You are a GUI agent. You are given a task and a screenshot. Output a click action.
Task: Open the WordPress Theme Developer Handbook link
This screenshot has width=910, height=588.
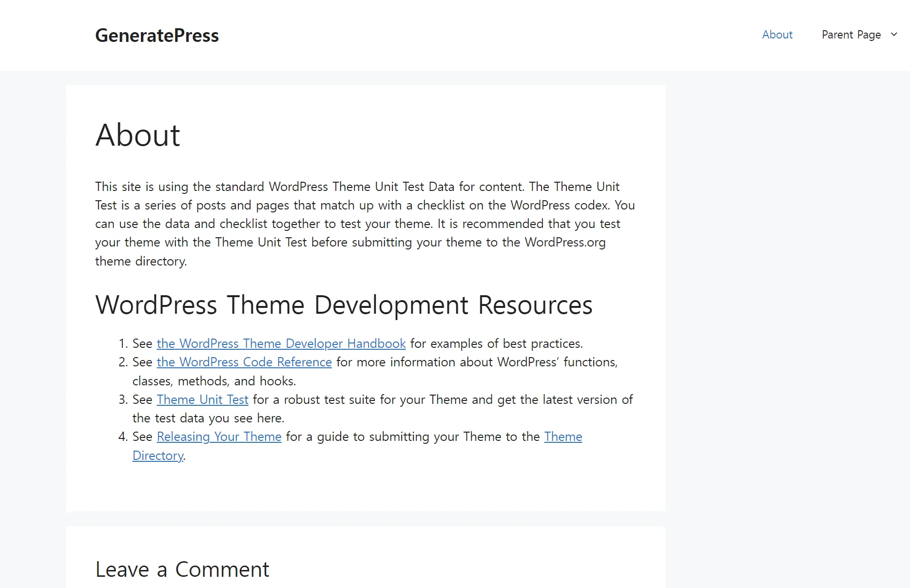pos(281,343)
